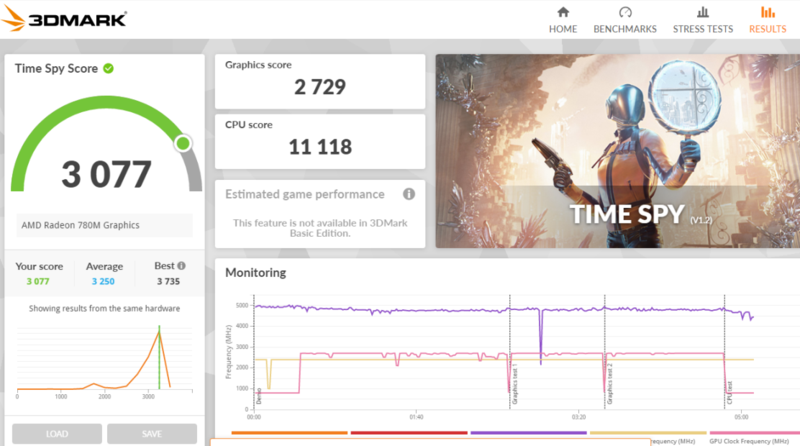Click green checkmark beside Time Spy Score

click(x=108, y=68)
